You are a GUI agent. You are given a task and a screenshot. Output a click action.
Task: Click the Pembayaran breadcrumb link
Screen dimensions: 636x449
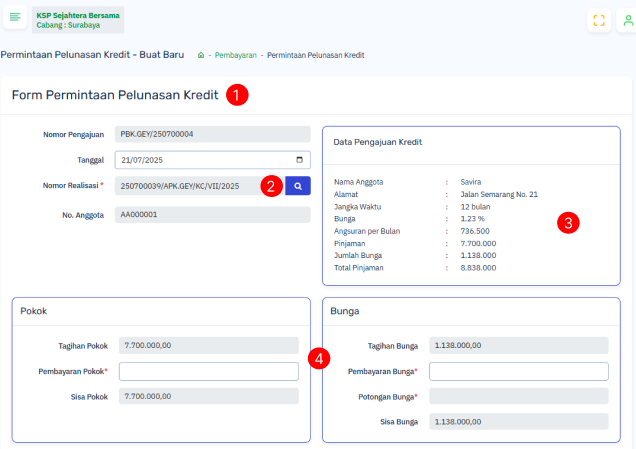point(236,55)
